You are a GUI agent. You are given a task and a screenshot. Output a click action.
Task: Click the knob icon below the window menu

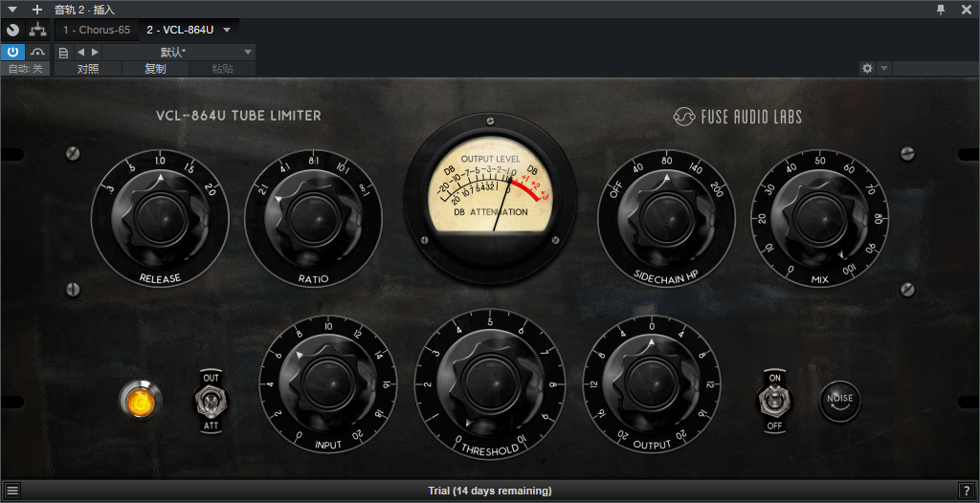click(x=12, y=30)
